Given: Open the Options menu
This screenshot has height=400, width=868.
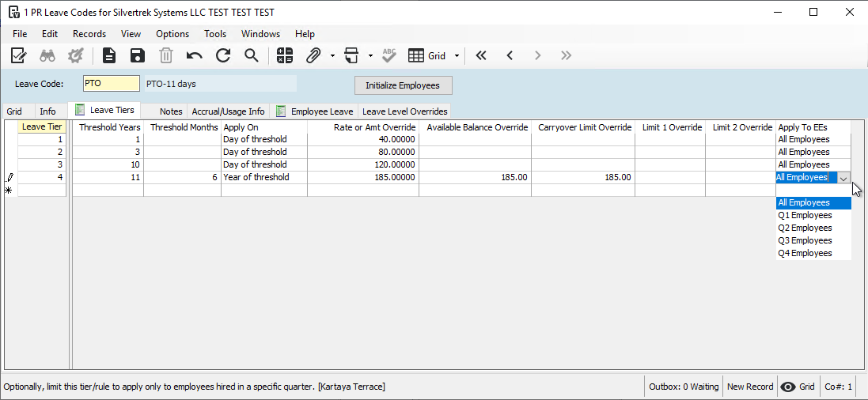Looking at the screenshot, I should pyautogui.click(x=172, y=34).
